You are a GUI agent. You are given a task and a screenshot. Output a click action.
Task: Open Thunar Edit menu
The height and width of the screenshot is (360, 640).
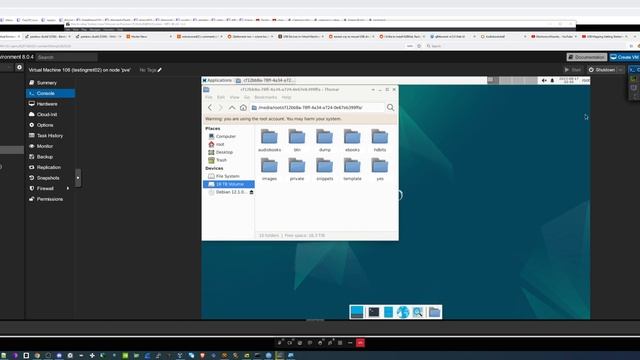point(221,97)
